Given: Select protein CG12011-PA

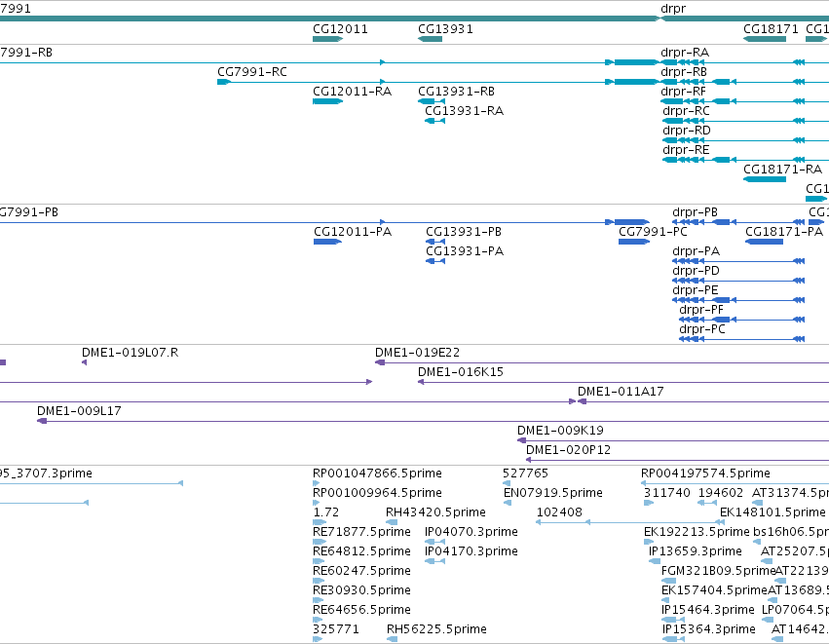Looking at the screenshot, I should tap(353, 232).
